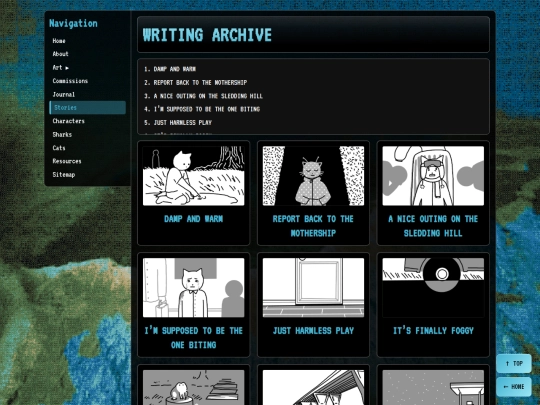
Task: Open the I'm Supposed to Be the One Biting thumbnail
Action: coord(194,288)
